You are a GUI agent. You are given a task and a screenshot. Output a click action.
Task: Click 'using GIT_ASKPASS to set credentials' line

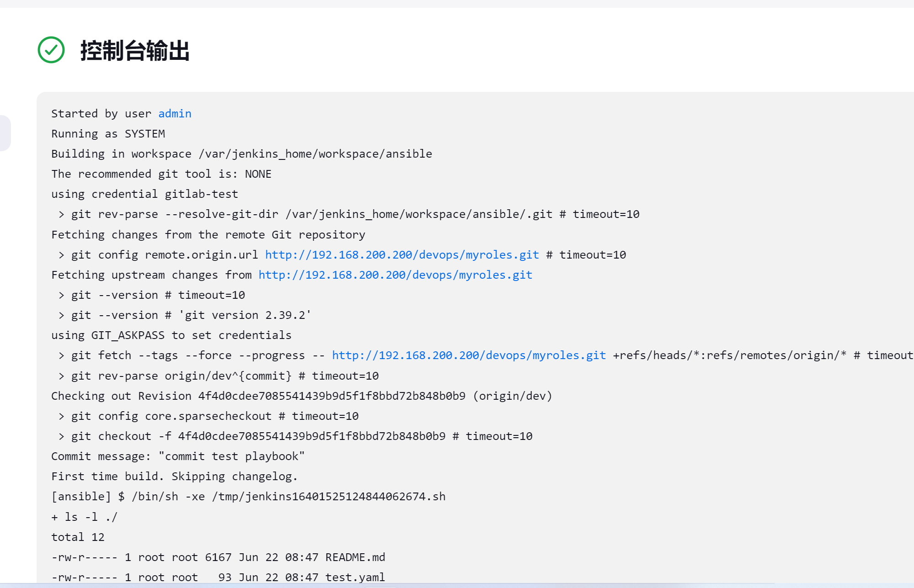tap(171, 335)
